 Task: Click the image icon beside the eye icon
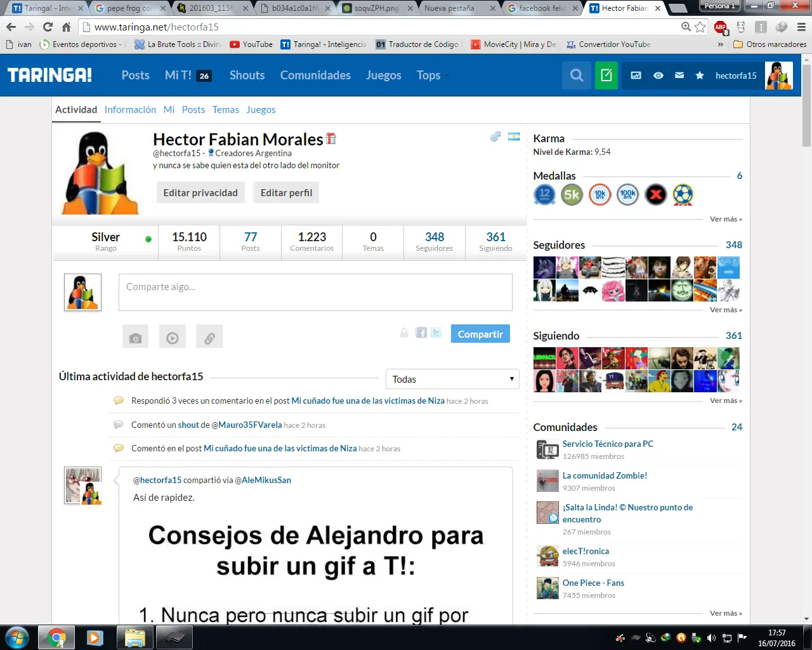[x=636, y=76]
